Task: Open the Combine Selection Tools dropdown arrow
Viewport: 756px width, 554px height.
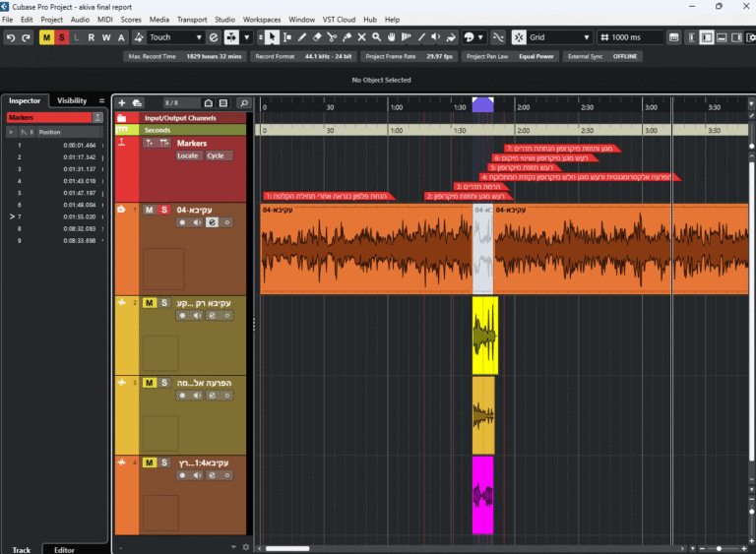Action: coord(247,37)
